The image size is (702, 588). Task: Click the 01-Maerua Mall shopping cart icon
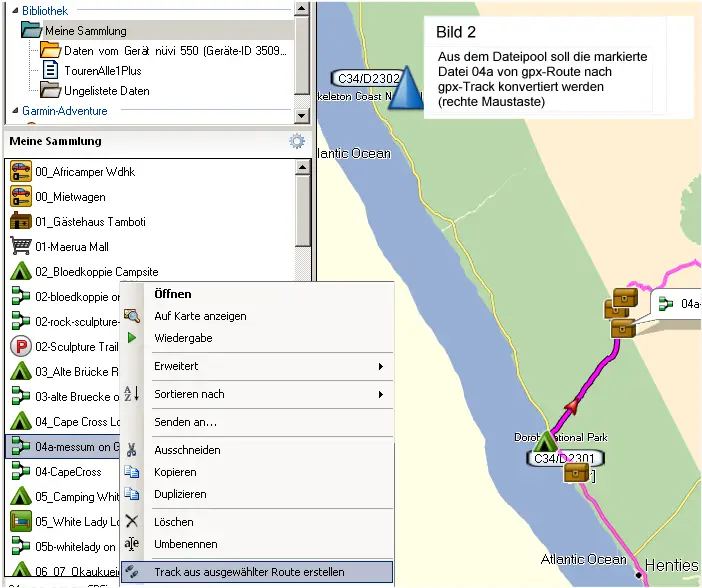pyautogui.click(x=21, y=246)
